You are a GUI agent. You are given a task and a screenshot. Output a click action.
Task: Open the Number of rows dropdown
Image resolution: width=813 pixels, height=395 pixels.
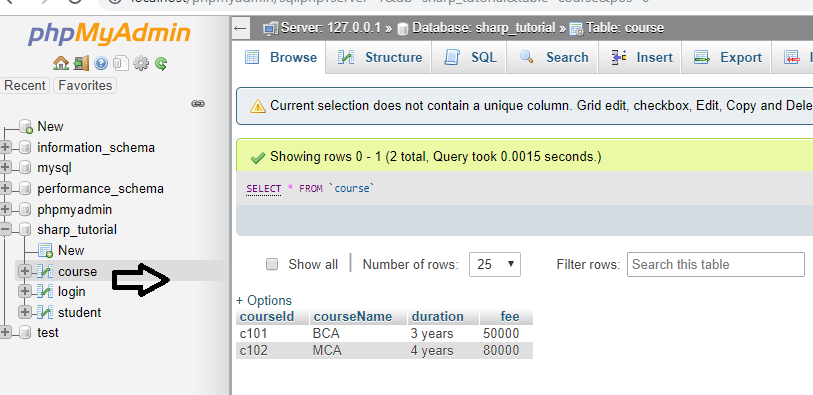[495, 264]
